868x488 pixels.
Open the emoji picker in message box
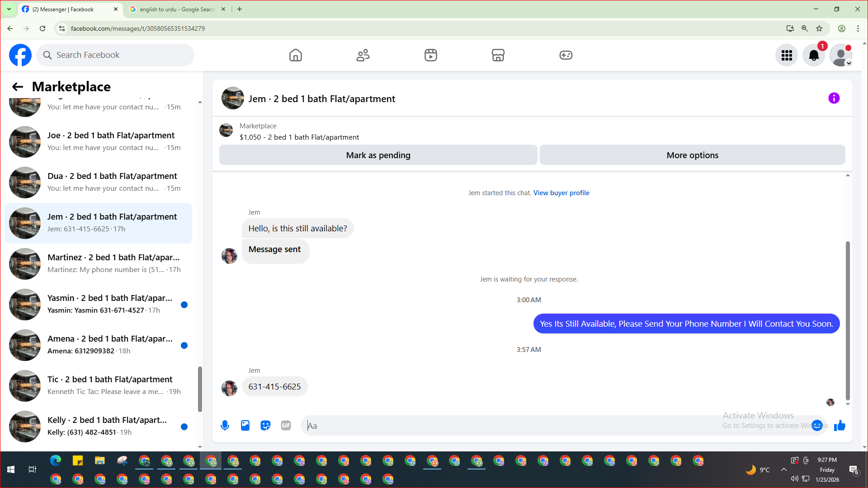coord(816,425)
